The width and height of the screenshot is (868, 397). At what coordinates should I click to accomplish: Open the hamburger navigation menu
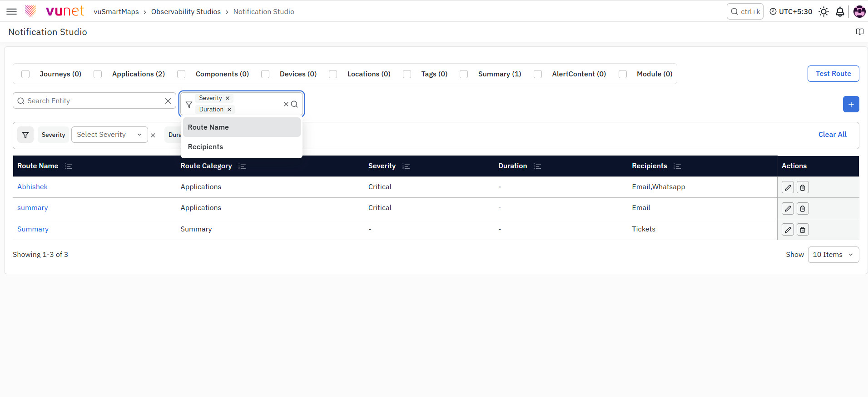pos(12,12)
